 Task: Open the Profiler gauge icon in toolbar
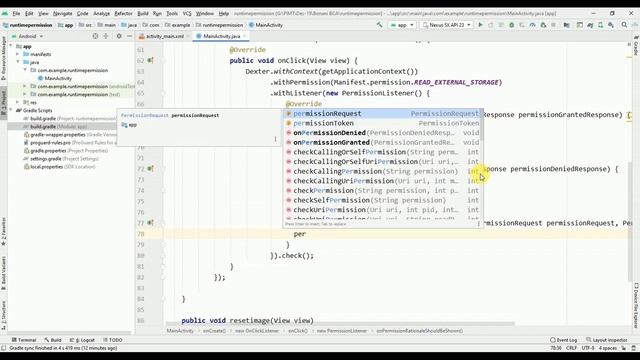pyautogui.click(x=532, y=25)
